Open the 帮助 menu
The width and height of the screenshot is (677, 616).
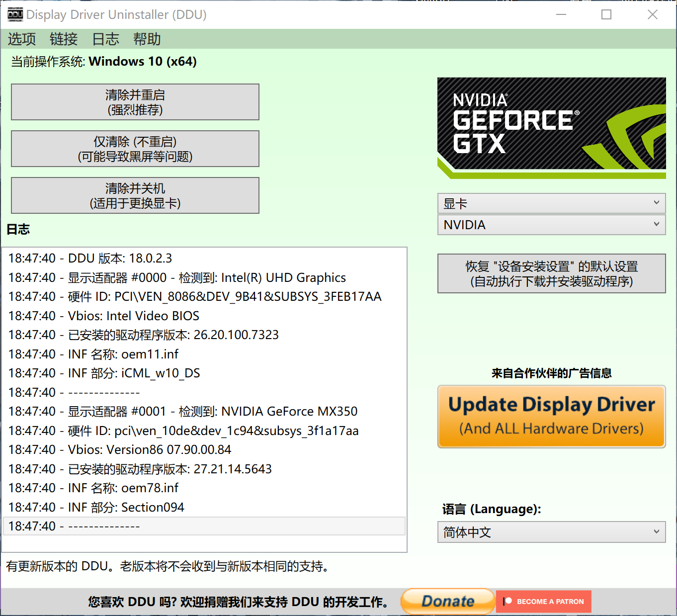147,39
